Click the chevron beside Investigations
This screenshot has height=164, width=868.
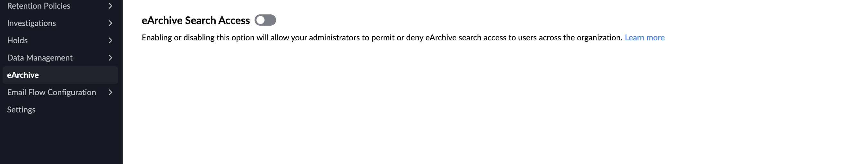(x=110, y=23)
